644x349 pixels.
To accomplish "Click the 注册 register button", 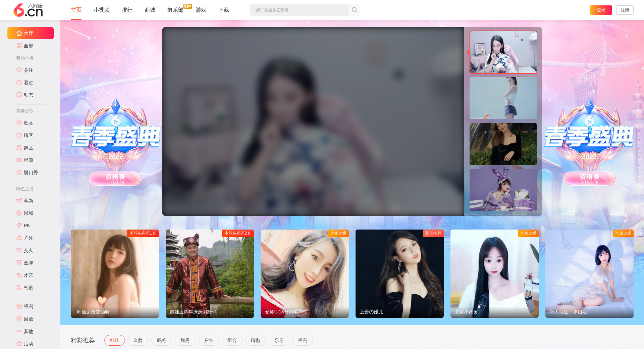I will click(625, 10).
